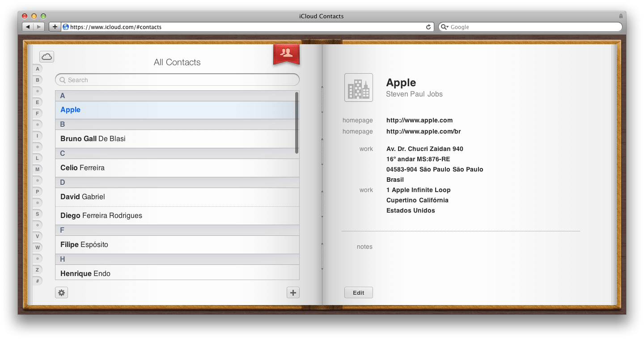The height and width of the screenshot is (339, 644).
Task: Jump to index tab S
Action: [x=38, y=214]
